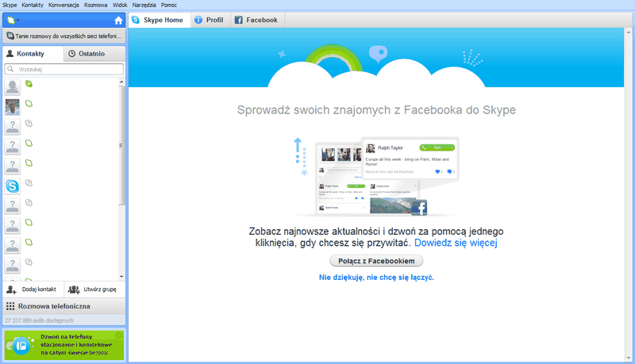Click the Facebook icon on the Facebook tab

click(239, 20)
